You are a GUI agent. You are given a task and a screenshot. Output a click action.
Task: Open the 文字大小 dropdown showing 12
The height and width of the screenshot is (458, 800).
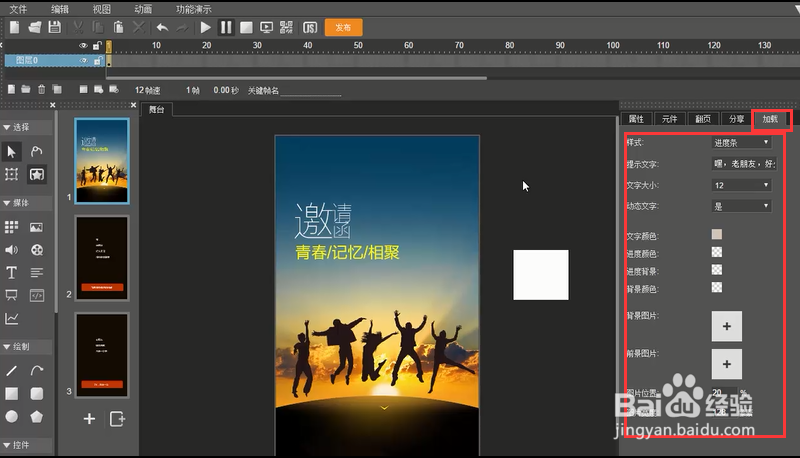click(x=741, y=185)
